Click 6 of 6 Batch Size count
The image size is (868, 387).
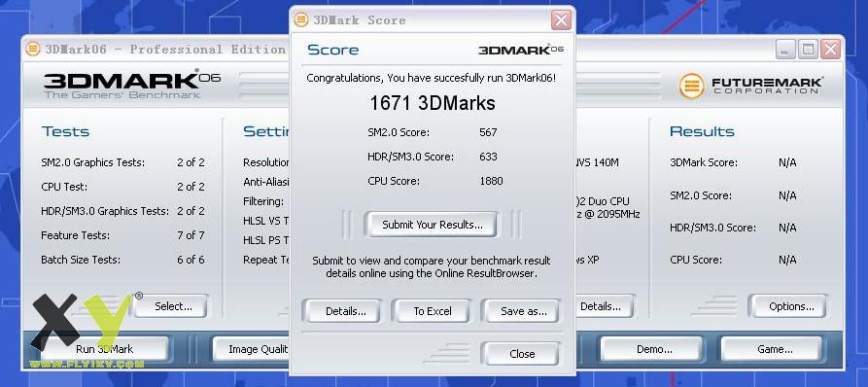[x=191, y=260]
